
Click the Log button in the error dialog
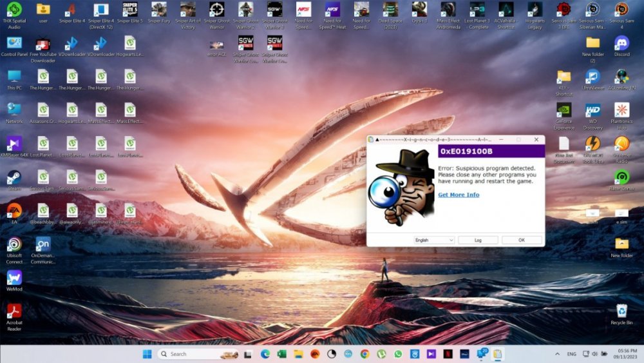(478, 240)
